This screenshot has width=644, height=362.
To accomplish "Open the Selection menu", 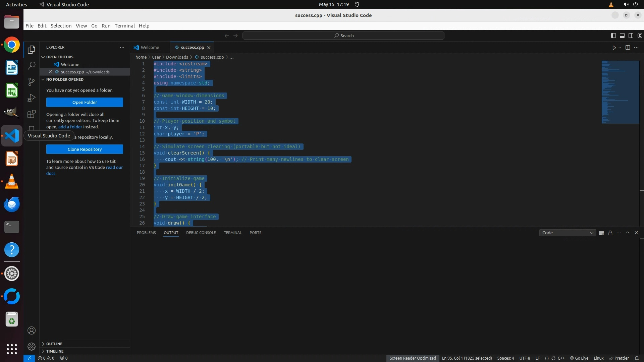I will [61, 26].
